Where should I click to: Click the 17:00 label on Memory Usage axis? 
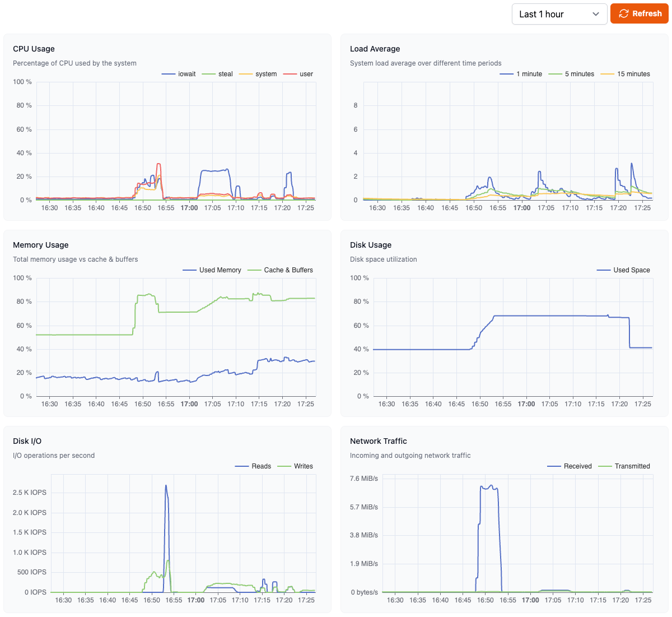coord(189,404)
